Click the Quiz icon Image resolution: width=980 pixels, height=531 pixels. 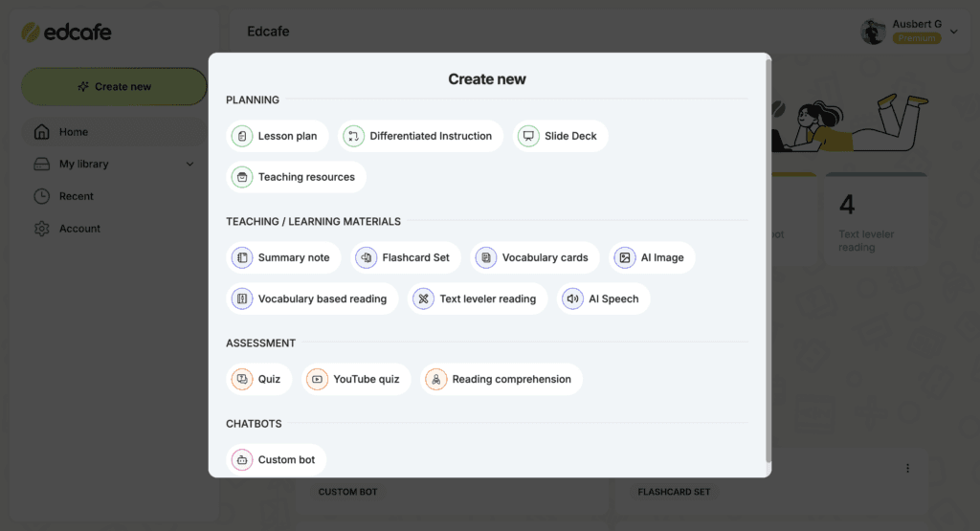(242, 379)
